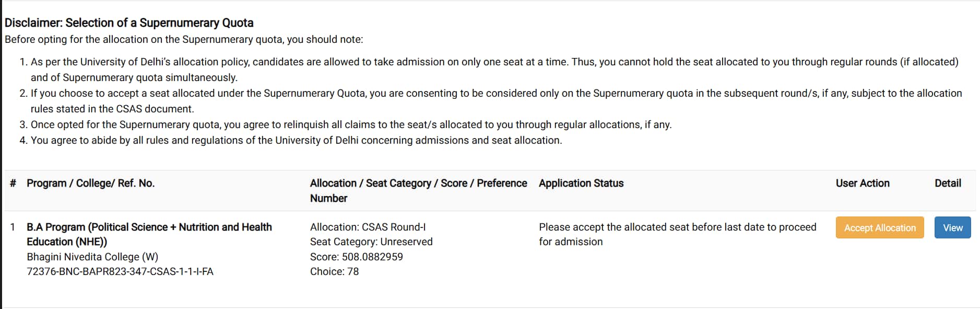Click the Program / College/ Ref. No. header
Image resolution: width=980 pixels, height=309 pixels.
(x=91, y=183)
